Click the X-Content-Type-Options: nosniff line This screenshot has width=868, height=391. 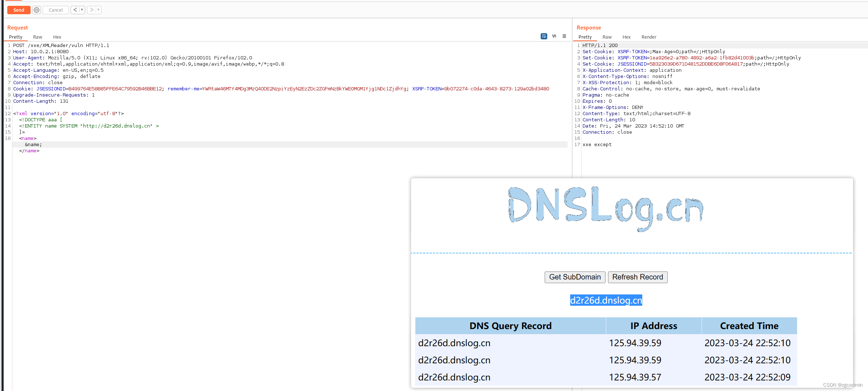point(628,77)
